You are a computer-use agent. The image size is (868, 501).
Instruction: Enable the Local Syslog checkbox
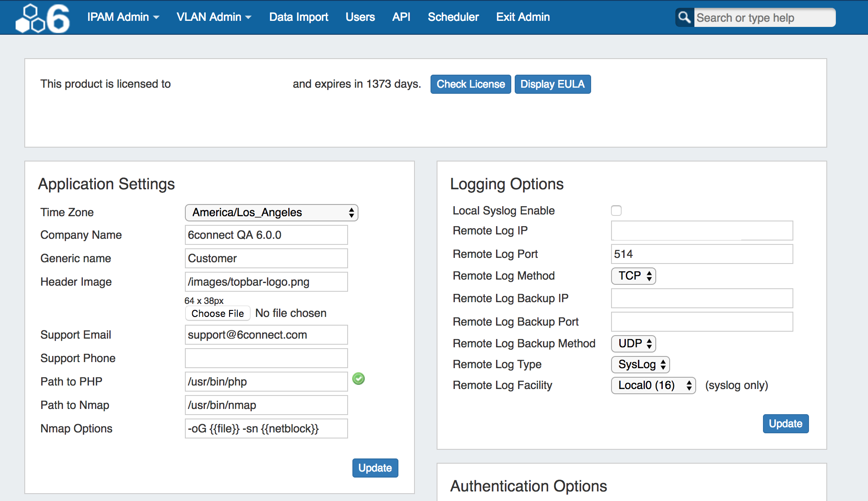(x=616, y=211)
